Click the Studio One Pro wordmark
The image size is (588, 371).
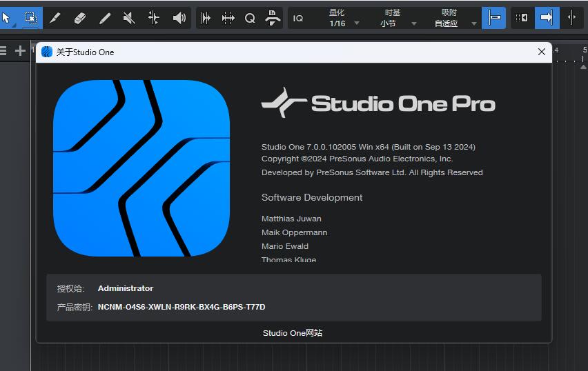click(x=378, y=103)
